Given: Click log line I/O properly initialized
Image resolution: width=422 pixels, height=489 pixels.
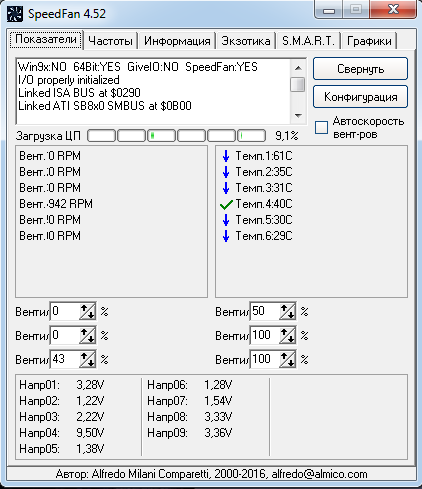Looking at the screenshot, I should [x=69, y=80].
